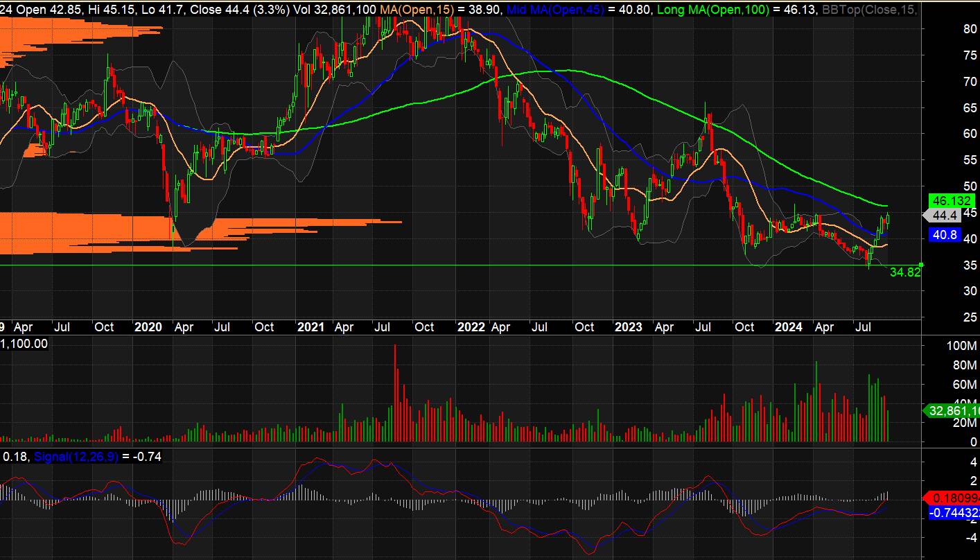Image resolution: width=980 pixels, height=560 pixels.
Task: Select the green volume value tag
Action: pyautogui.click(x=951, y=411)
